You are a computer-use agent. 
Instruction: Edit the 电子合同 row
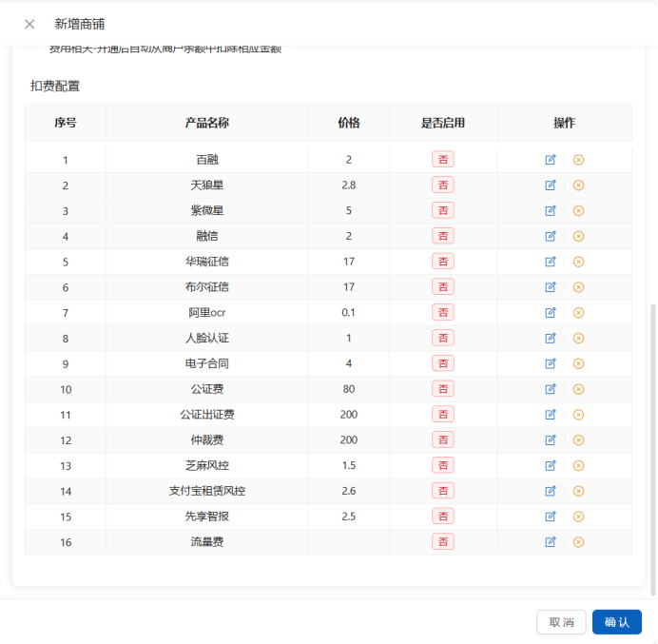click(551, 363)
